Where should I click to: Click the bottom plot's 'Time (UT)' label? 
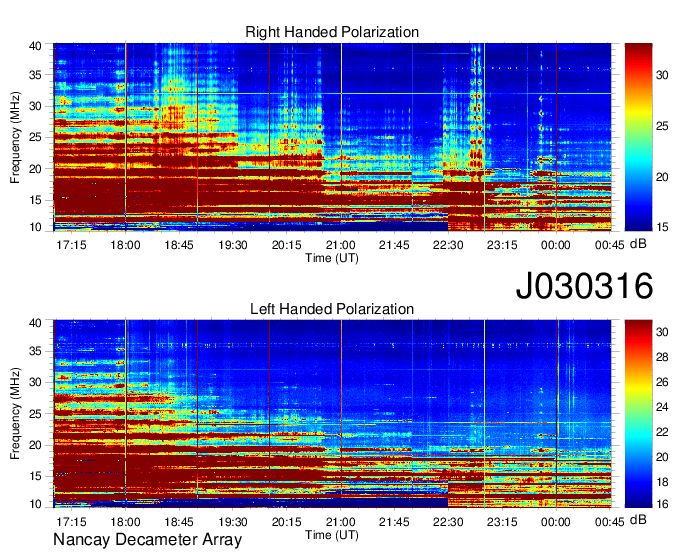coord(332,535)
